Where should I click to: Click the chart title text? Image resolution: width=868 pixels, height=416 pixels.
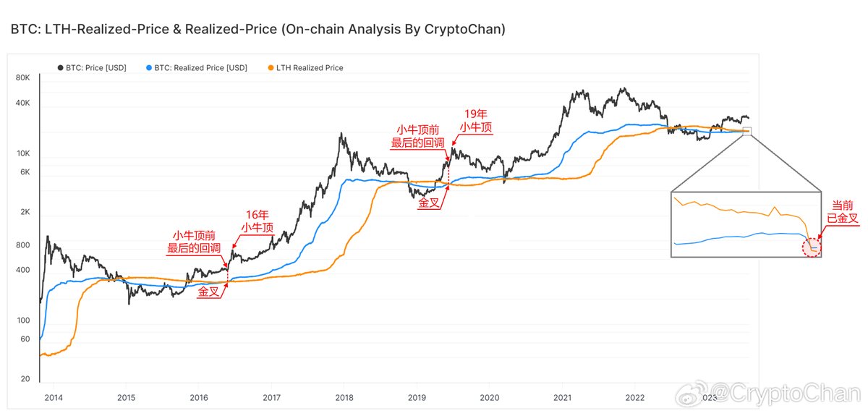(x=258, y=30)
